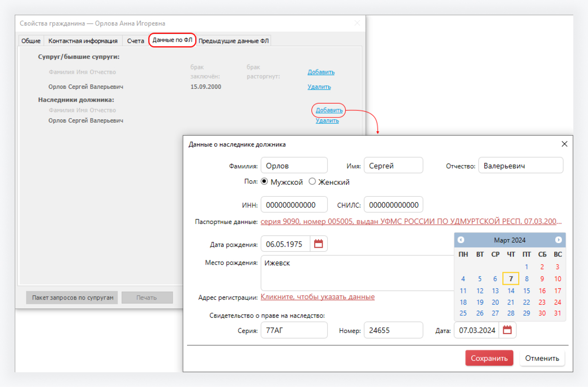Select day 7 in calendar
Image resolution: width=588 pixels, height=387 pixels.
(x=511, y=279)
